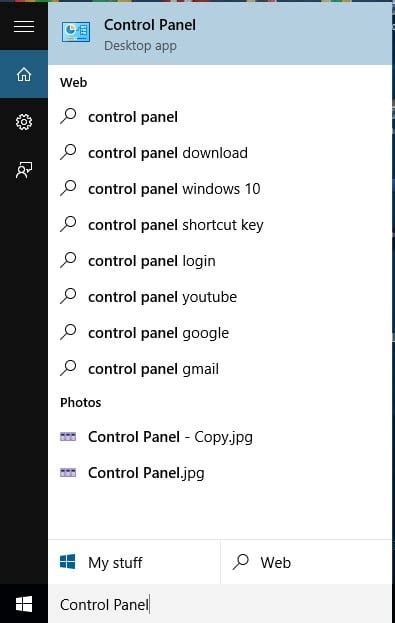The image size is (395, 623).
Task: Click the Windows Start button
Action: (x=24, y=604)
